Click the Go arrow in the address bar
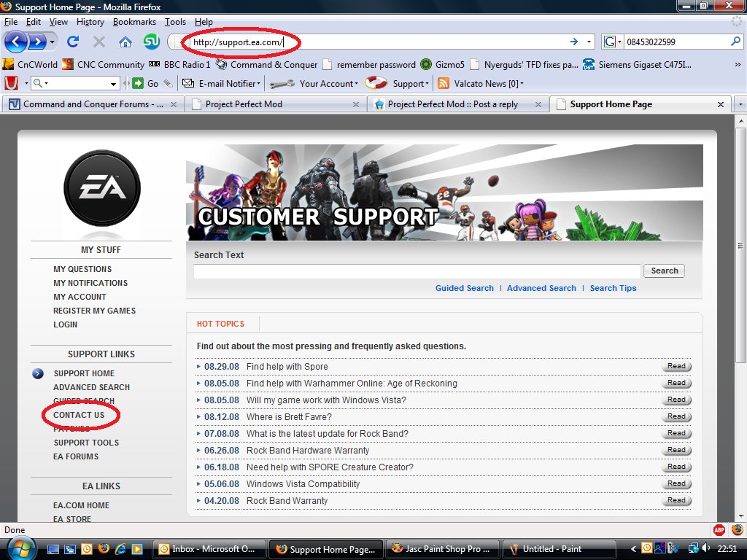747x560 pixels. pos(574,42)
